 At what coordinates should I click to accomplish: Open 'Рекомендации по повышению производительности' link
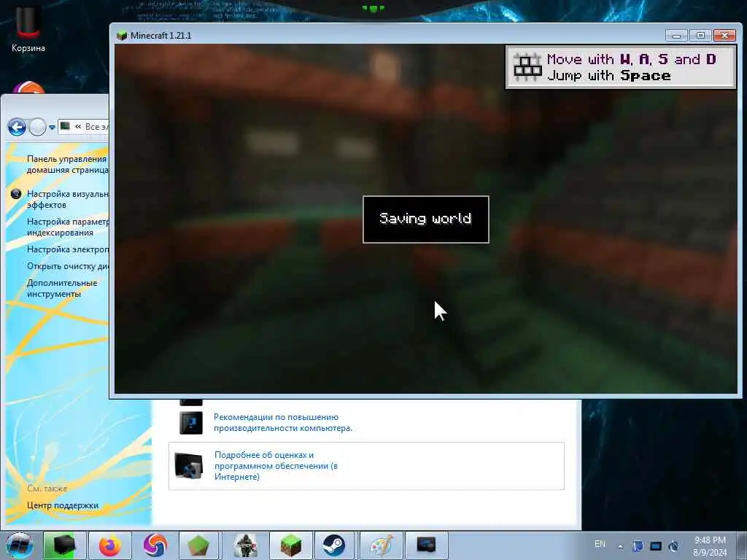[x=283, y=422]
